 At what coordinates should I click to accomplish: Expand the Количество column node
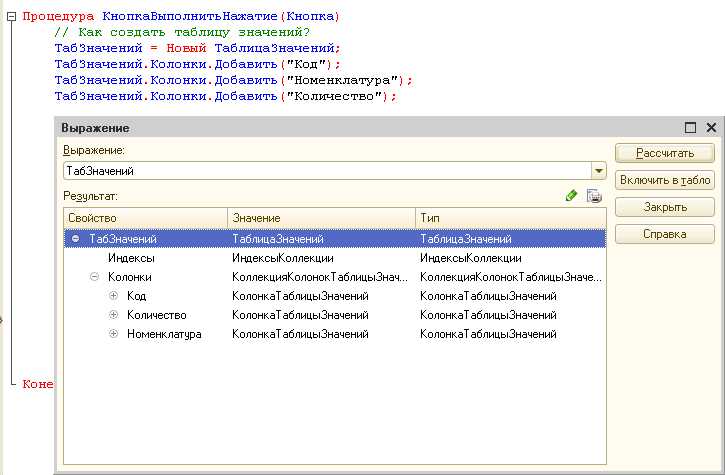point(113,315)
